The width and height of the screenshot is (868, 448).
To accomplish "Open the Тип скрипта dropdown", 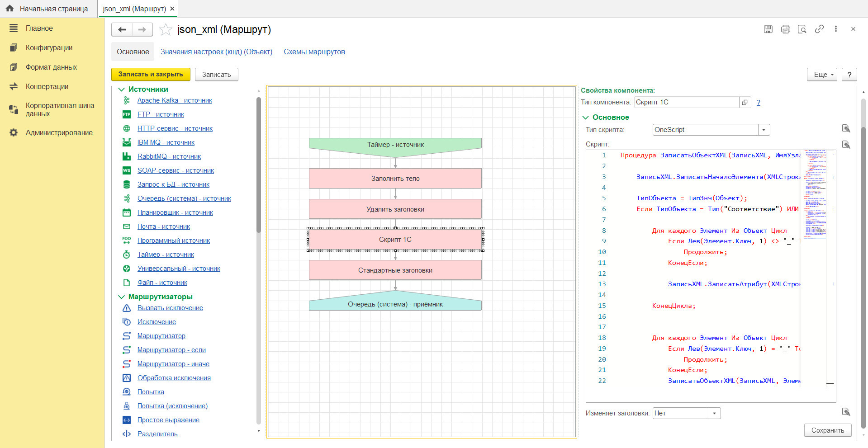I will [x=764, y=130].
